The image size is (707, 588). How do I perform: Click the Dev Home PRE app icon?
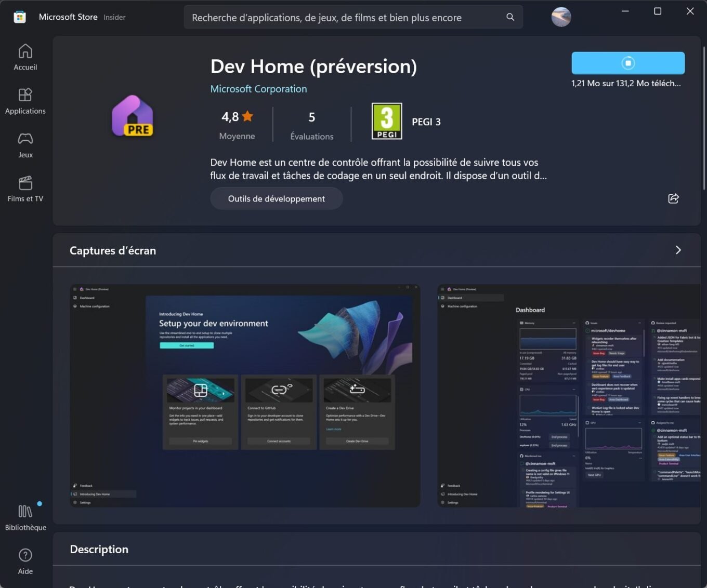coord(133,116)
